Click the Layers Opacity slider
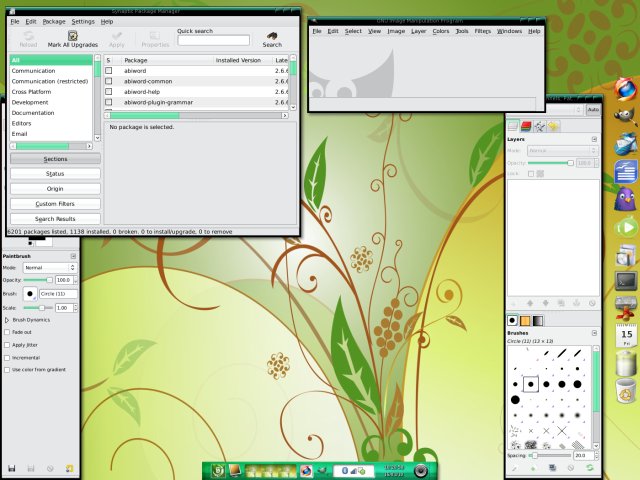This screenshot has height=480, width=640. [551, 163]
